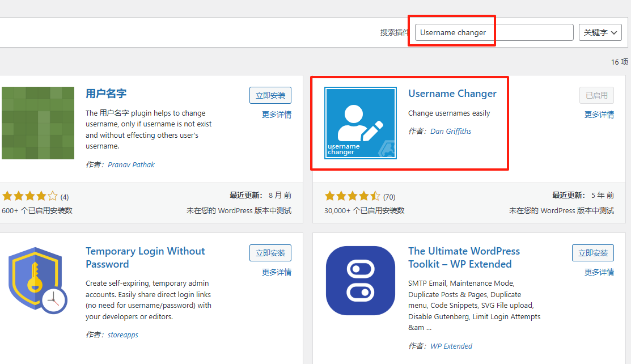Visit author Dan Griffiths' link
This screenshot has width=631, height=364.
pyautogui.click(x=451, y=132)
